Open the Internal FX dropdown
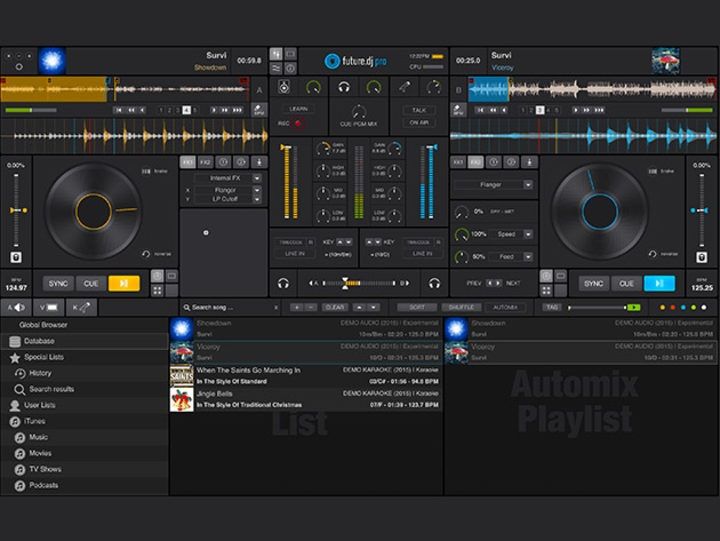Viewport: 720px width, 541px height. [x=257, y=178]
